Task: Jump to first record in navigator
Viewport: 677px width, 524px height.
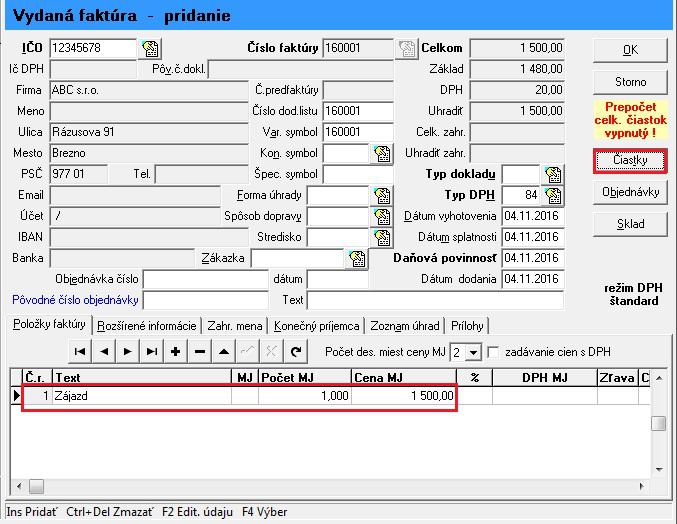Action: coord(79,351)
